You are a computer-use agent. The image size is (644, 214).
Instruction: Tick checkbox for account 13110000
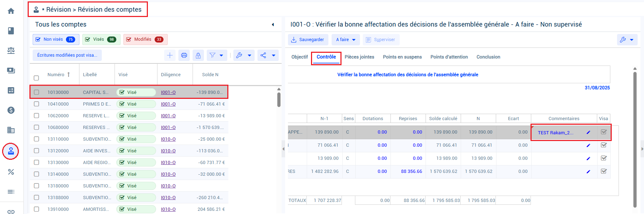click(36, 139)
